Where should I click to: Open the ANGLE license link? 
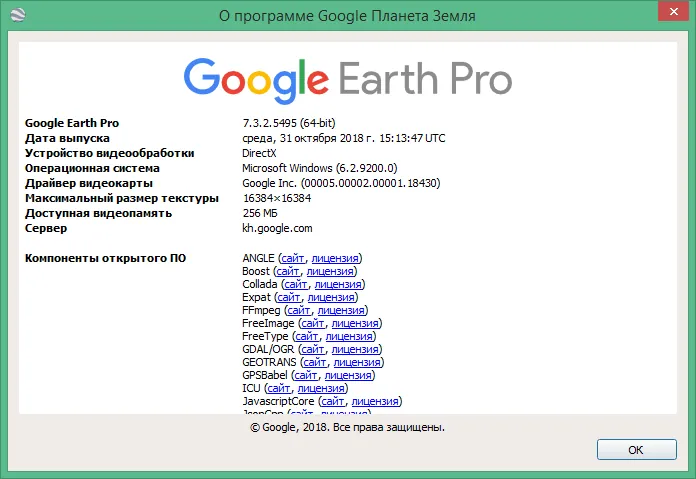click(x=335, y=258)
